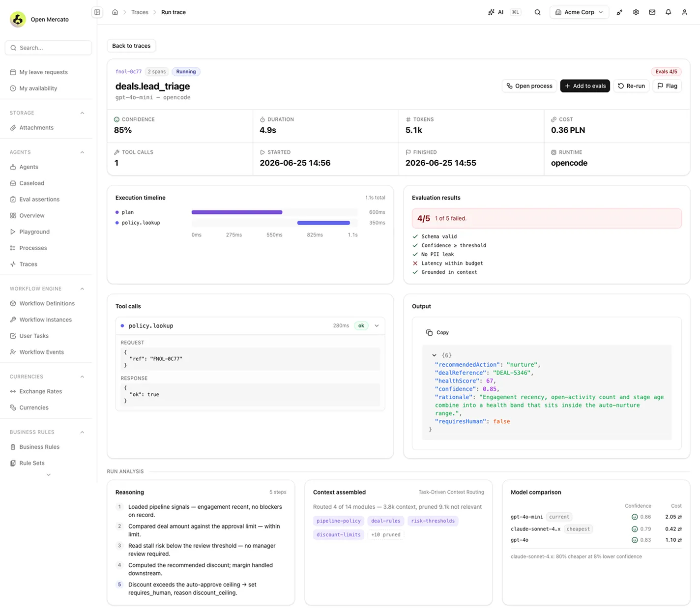
Task: Collapse the output JSON object node
Action: [434, 355]
